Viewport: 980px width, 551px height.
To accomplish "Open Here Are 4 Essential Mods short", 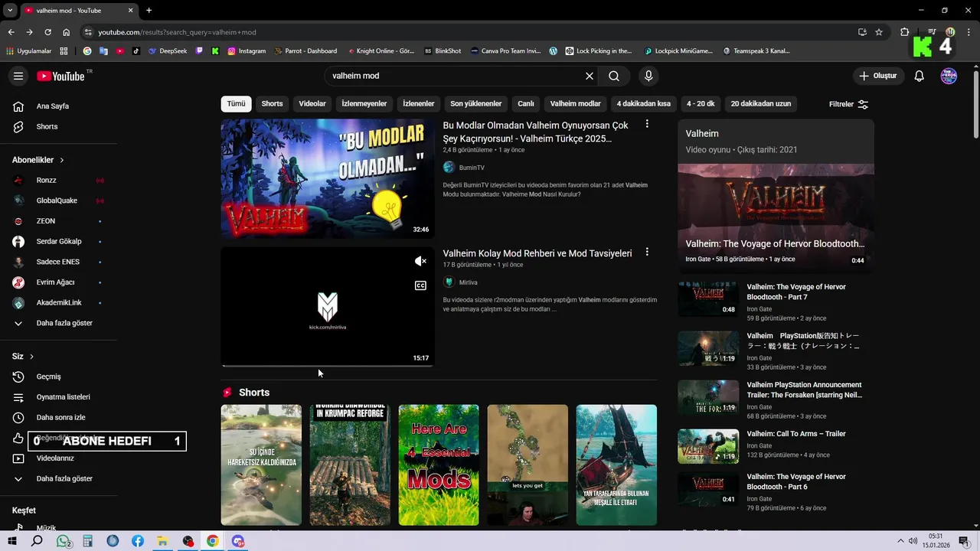I will point(439,465).
